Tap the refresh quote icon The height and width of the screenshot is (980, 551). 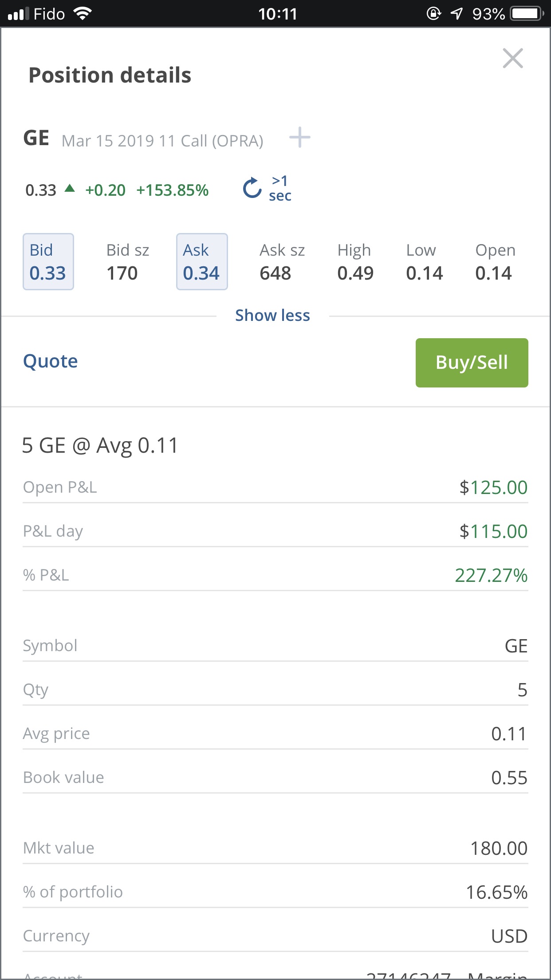[252, 188]
